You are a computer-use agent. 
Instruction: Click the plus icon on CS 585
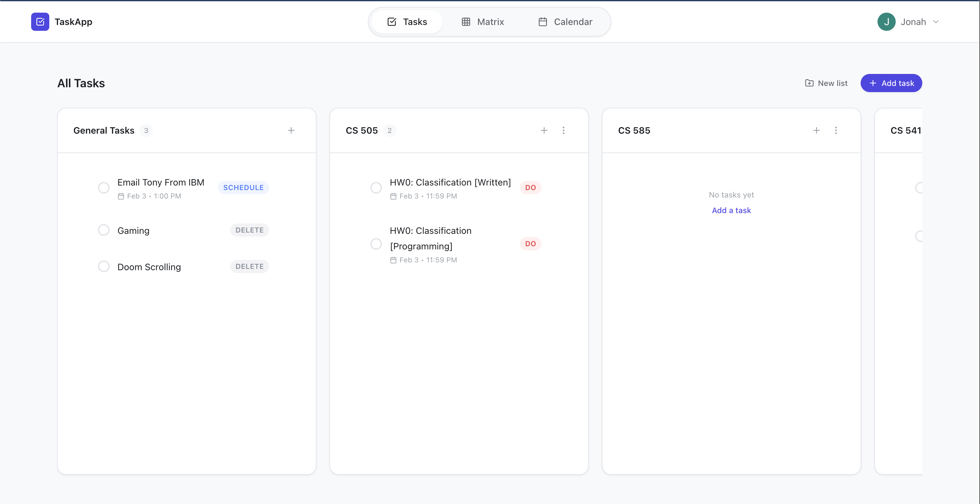click(x=817, y=130)
